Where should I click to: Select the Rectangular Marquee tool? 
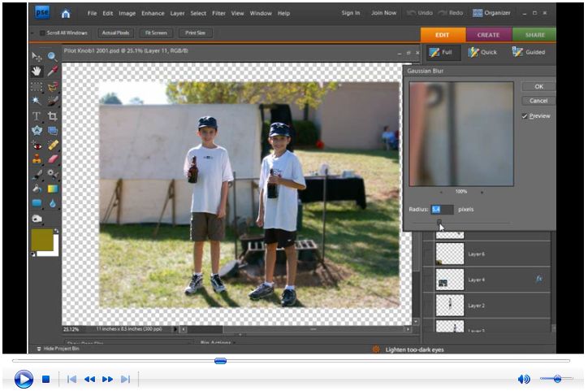tap(37, 87)
